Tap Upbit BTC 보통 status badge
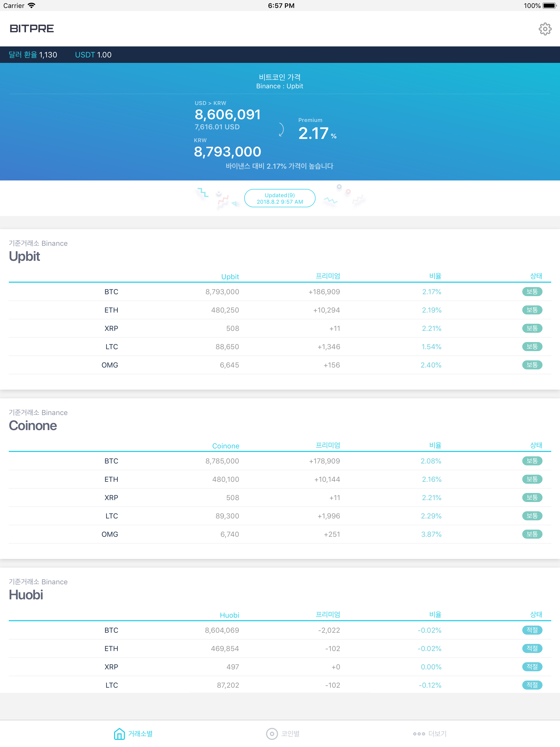 tap(532, 291)
